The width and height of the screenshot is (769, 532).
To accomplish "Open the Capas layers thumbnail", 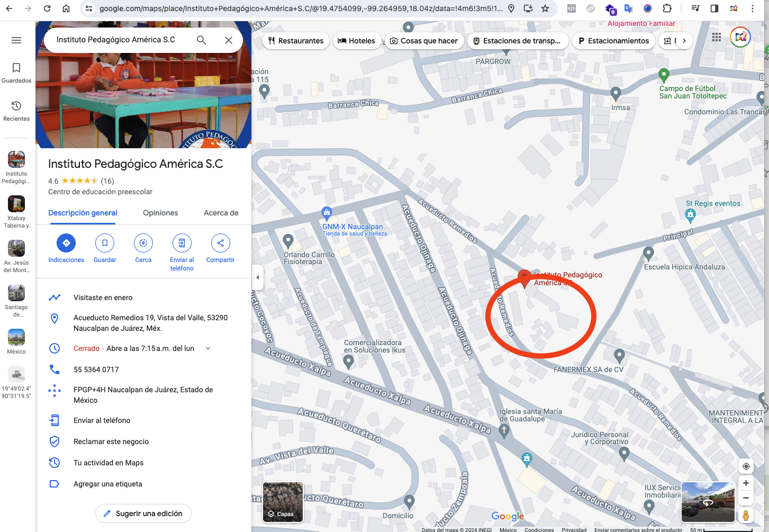I will point(283,502).
